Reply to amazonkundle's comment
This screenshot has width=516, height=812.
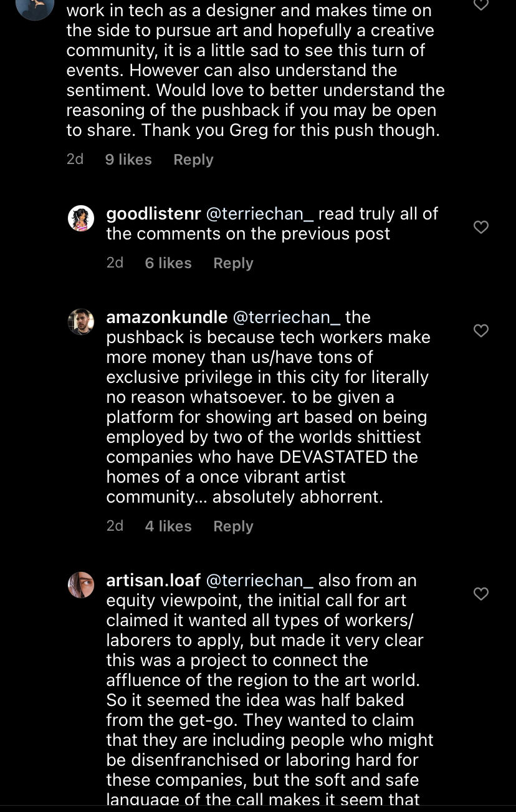point(233,526)
